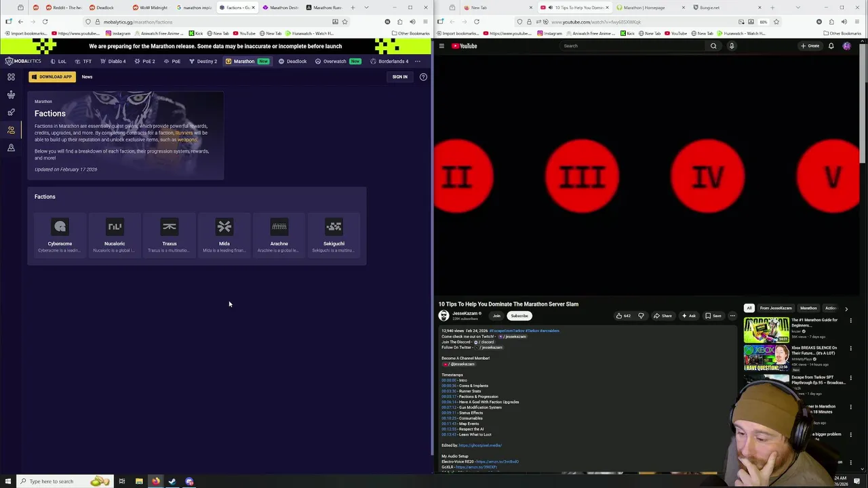Open the YouTube hamburger guide menu
Viewport: 868px width, 488px height.
click(x=441, y=46)
